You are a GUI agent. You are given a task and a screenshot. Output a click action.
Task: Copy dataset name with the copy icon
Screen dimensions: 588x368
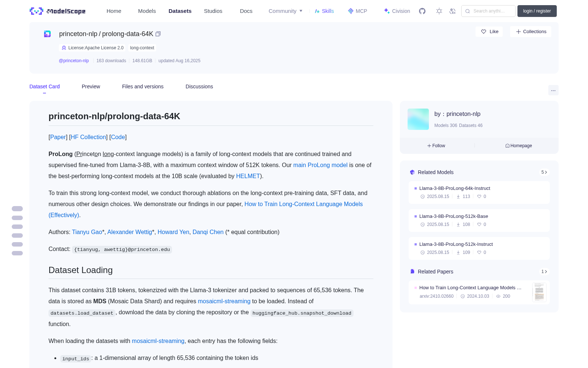click(158, 34)
